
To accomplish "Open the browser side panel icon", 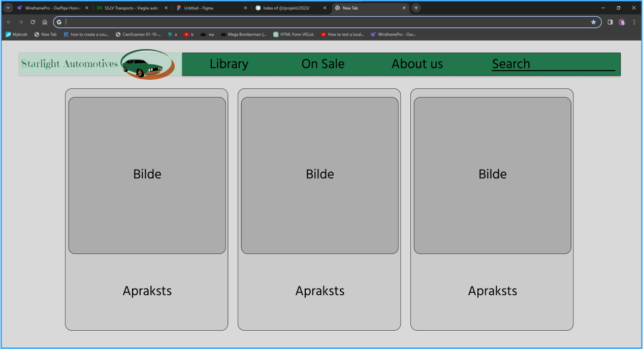I will (610, 22).
